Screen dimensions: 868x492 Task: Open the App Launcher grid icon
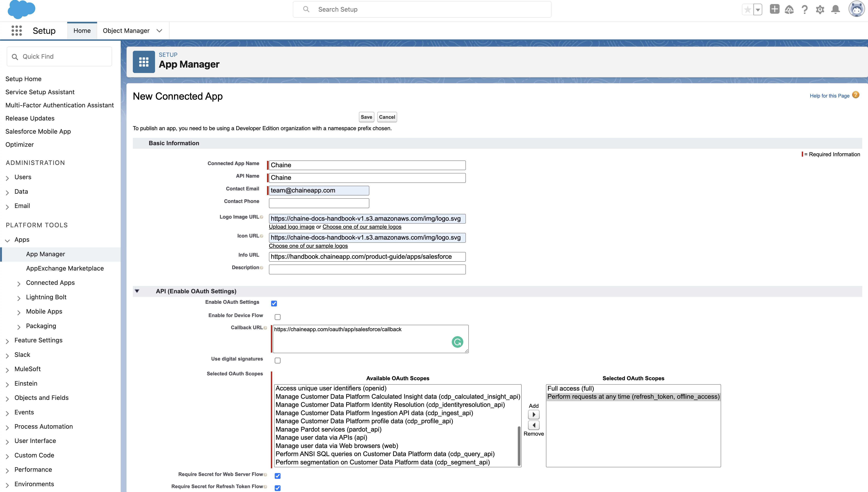(x=17, y=31)
